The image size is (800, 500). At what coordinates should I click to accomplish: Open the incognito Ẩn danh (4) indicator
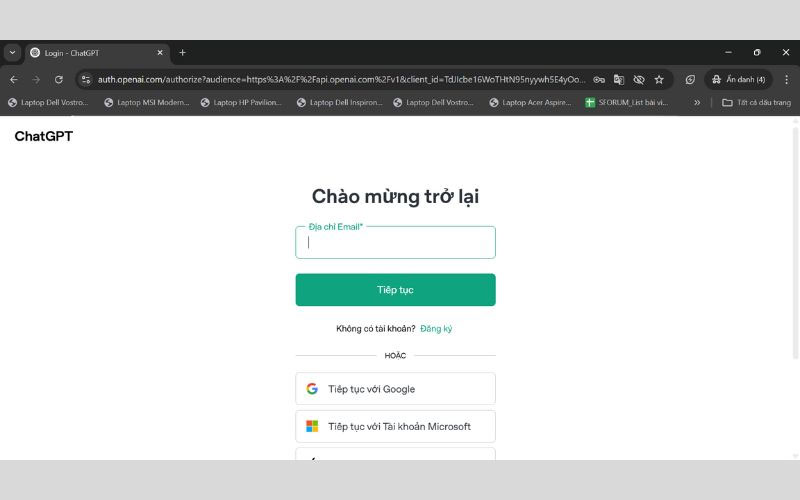point(738,80)
